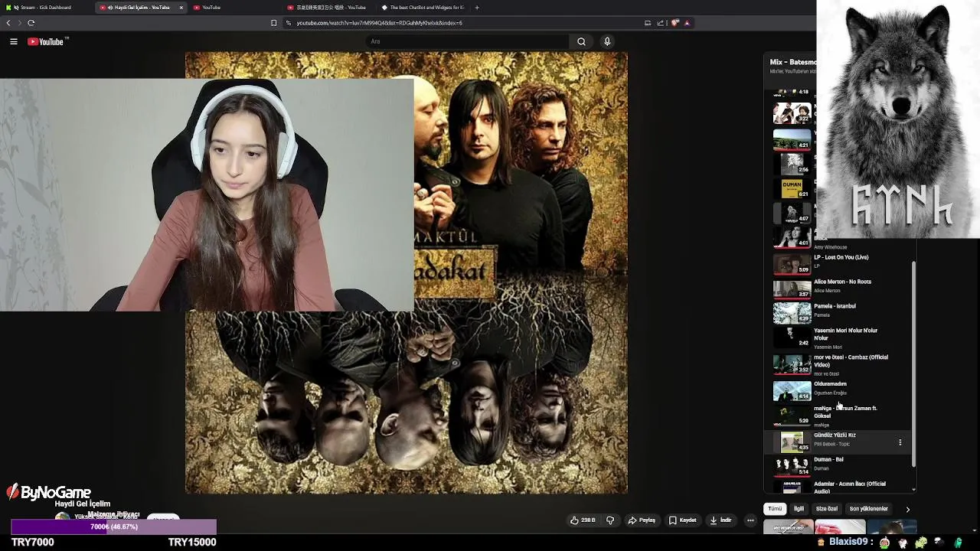Play Yasemin Mori N'olur N'olur N'olur
This screenshot has height=551, width=980.
pos(845,334)
